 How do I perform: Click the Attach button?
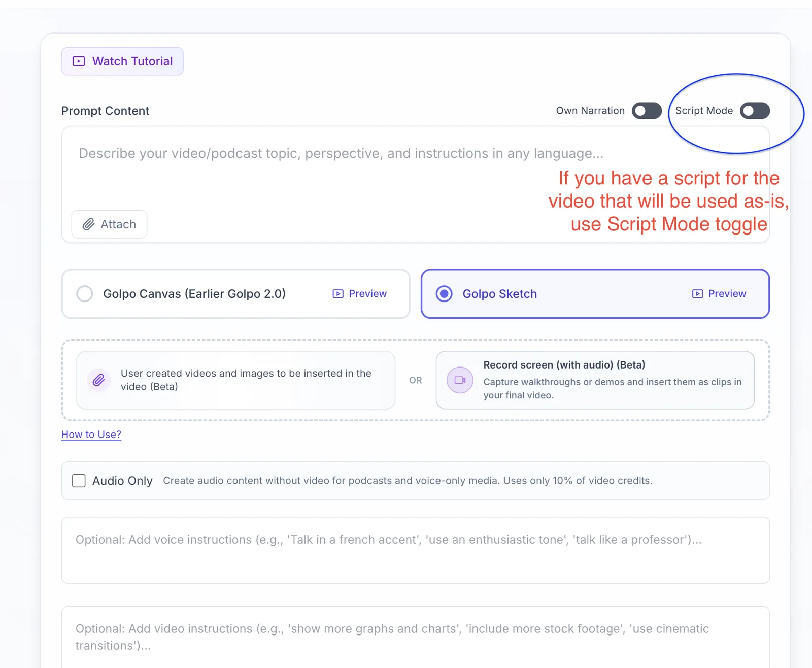[109, 224]
